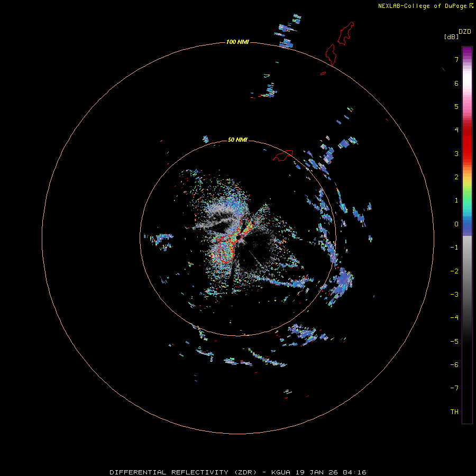Select the -1 value on the dB scale

[454, 248]
